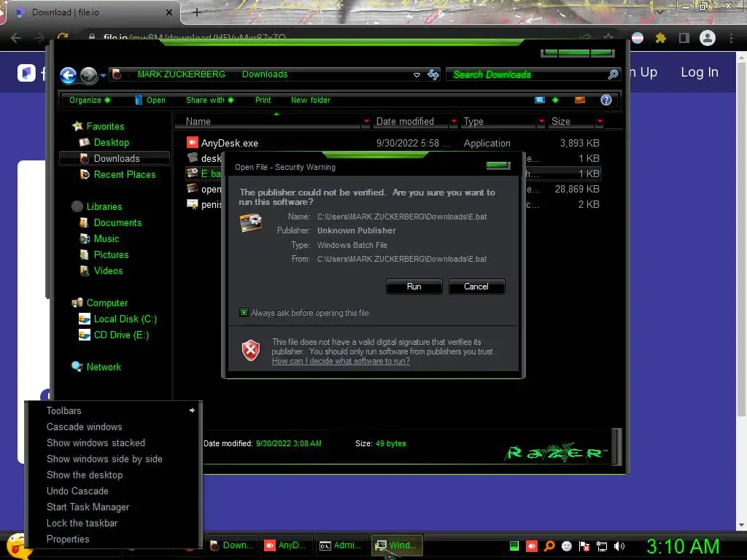Click the network tray icon
Image resolution: width=747 pixels, height=560 pixels.
coord(602,546)
